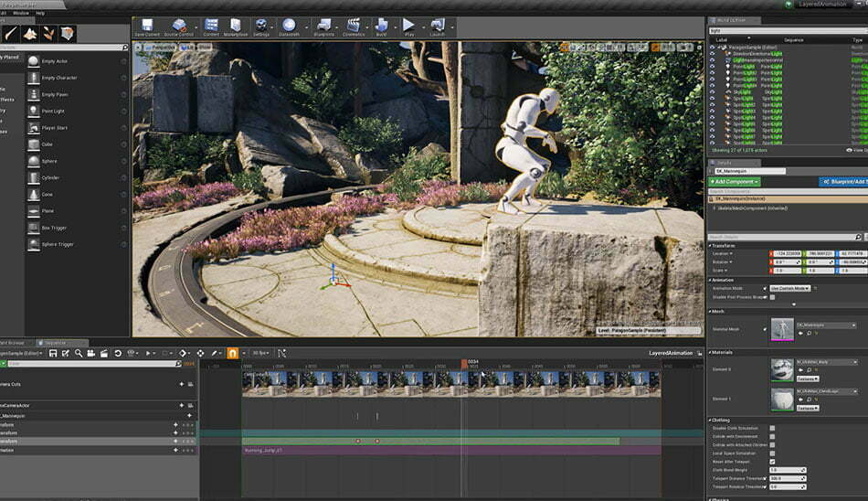The height and width of the screenshot is (501, 868).
Task: Open the Perspective viewport dropdown
Action: click(160, 48)
